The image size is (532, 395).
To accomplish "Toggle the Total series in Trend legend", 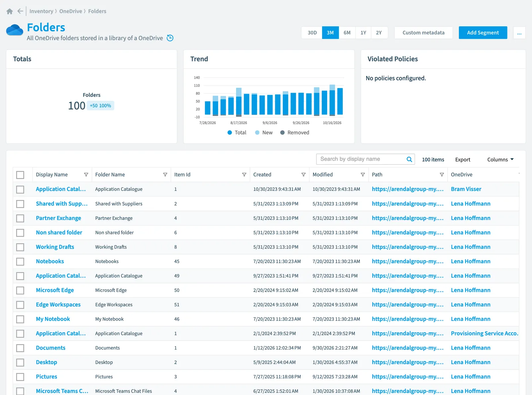I will click(237, 133).
